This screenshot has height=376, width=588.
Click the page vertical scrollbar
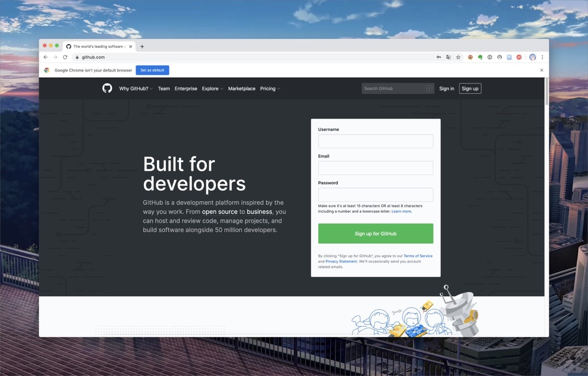[x=547, y=92]
